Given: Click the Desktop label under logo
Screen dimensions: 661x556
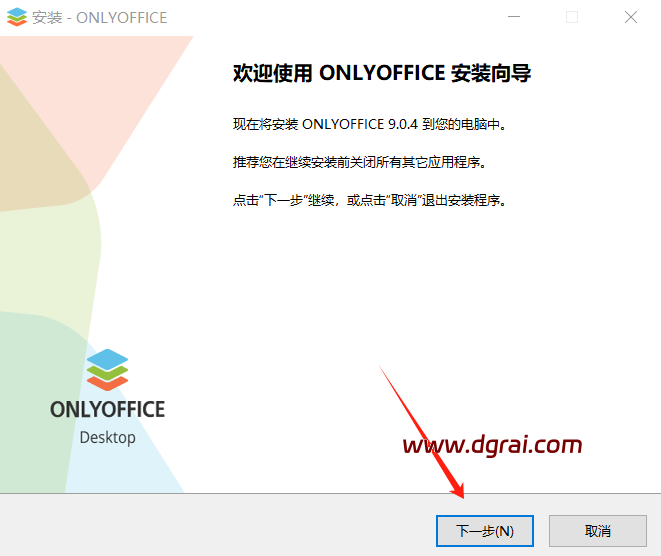Looking at the screenshot, I should click(107, 437).
